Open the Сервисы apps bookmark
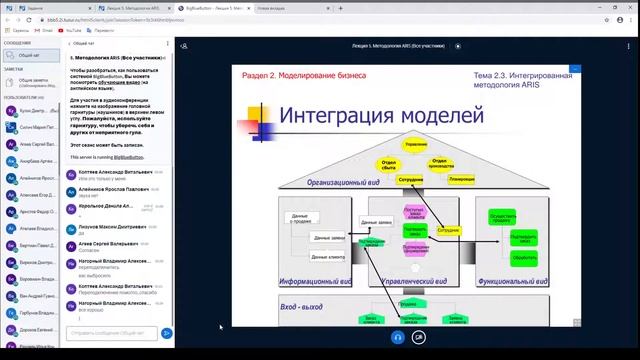 17,30
